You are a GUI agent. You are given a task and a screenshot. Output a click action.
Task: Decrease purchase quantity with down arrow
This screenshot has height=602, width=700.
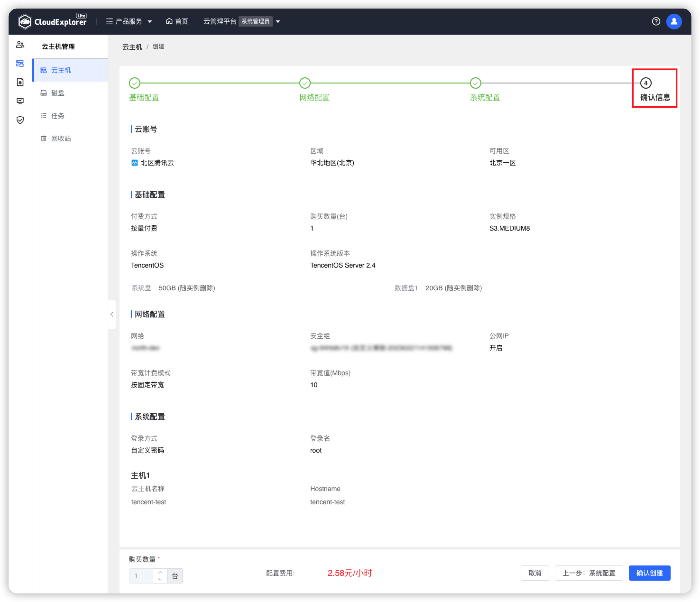pos(160,579)
